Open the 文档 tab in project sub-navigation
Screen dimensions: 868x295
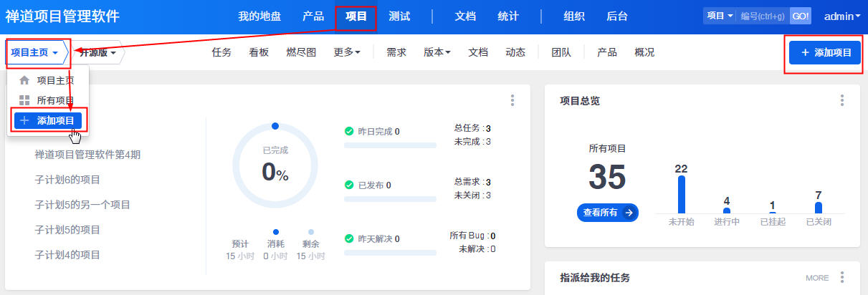pyautogui.click(x=478, y=52)
